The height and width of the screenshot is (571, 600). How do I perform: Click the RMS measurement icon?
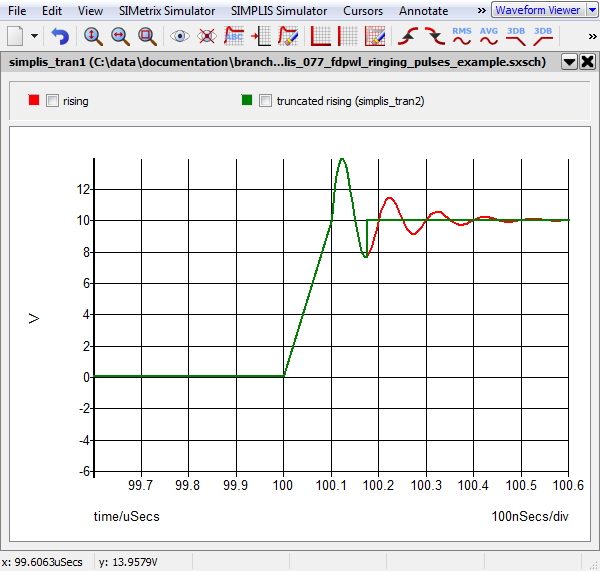462,36
